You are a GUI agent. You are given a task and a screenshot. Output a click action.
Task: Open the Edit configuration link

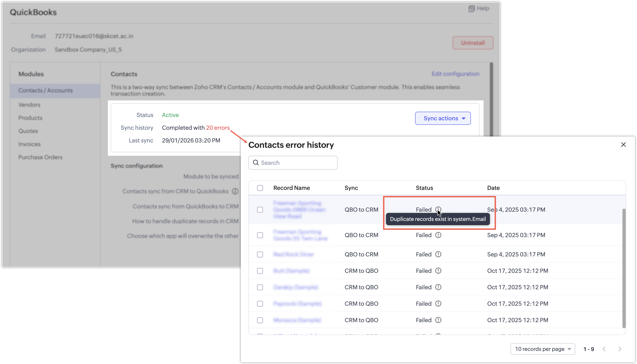click(x=455, y=74)
